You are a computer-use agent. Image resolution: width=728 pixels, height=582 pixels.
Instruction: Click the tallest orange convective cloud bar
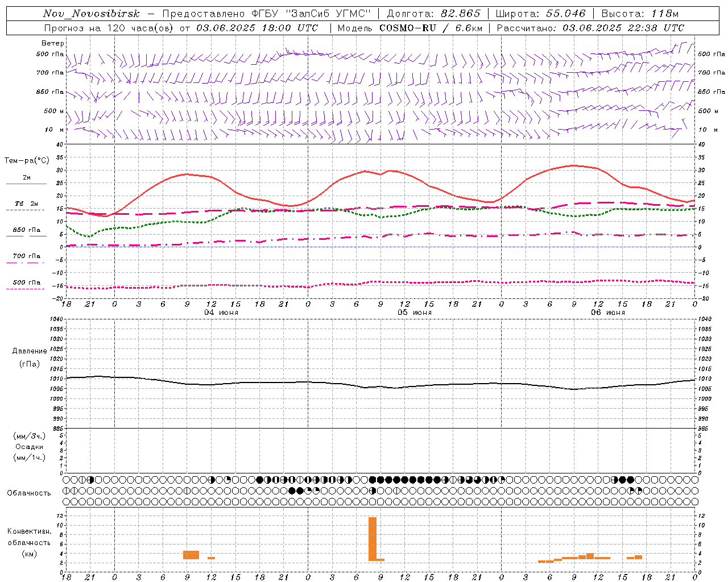point(373,539)
